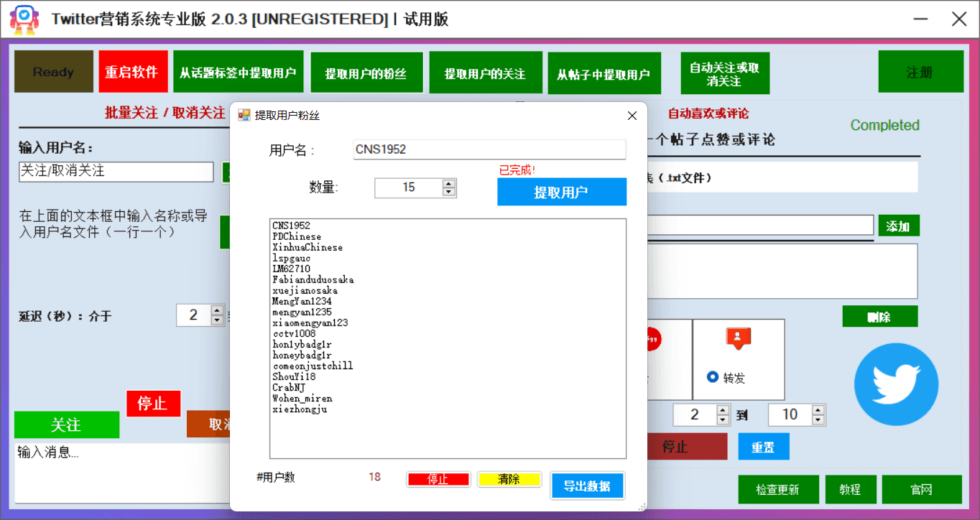Click the blue 重置 button
Viewport: 980px width, 520px height.
(x=764, y=446)
